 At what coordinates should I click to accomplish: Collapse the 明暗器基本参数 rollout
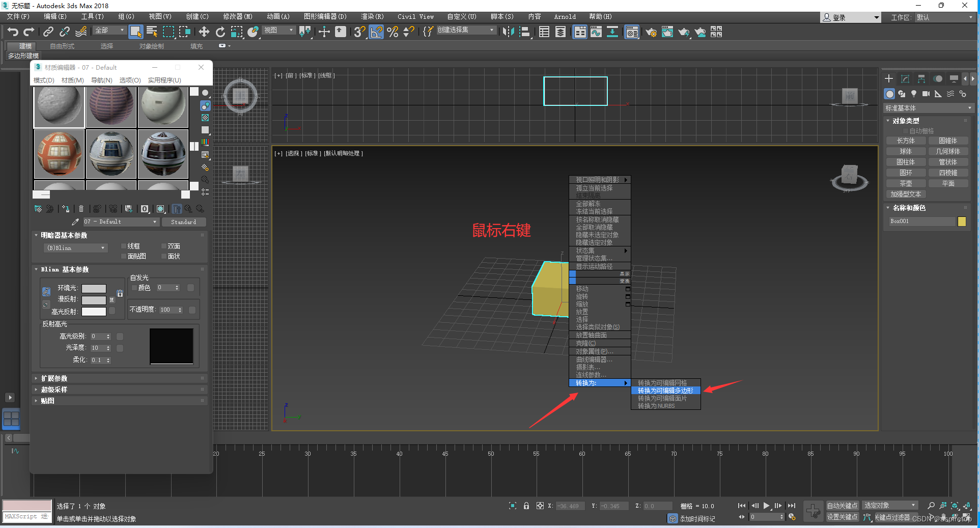click(x=36, y=235)
